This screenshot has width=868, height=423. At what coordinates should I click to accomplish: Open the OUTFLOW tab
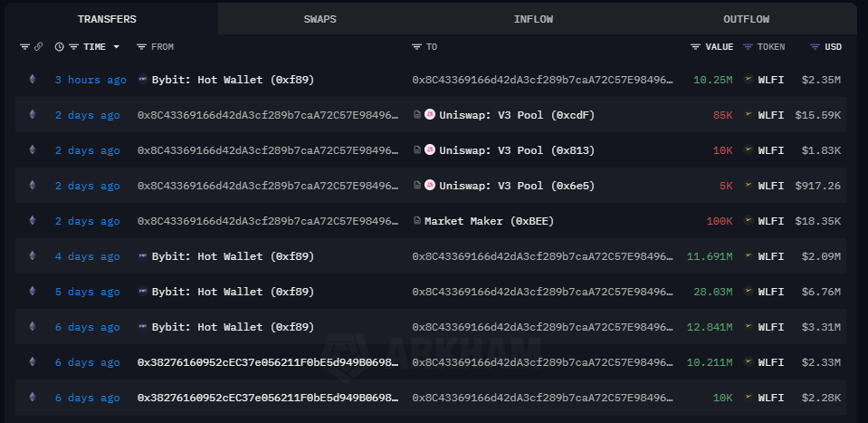746,19
